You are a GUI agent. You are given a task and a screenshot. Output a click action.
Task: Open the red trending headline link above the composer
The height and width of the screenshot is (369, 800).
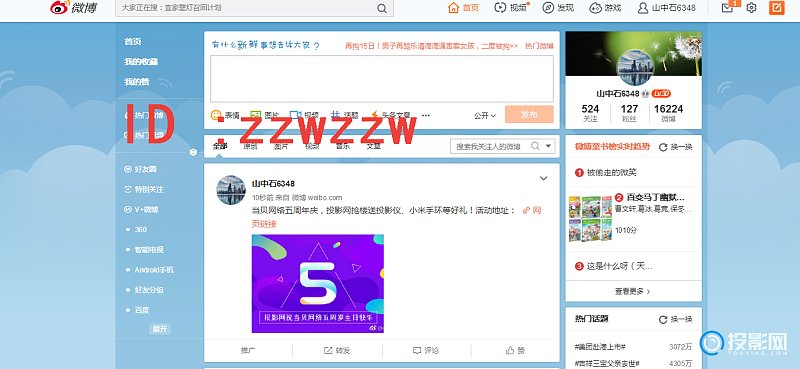[x=431, y=46]
